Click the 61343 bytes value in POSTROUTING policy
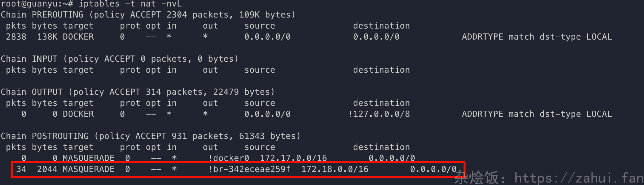Image resolution: width=644 pixels, height=185 pixels. [252, 136]
